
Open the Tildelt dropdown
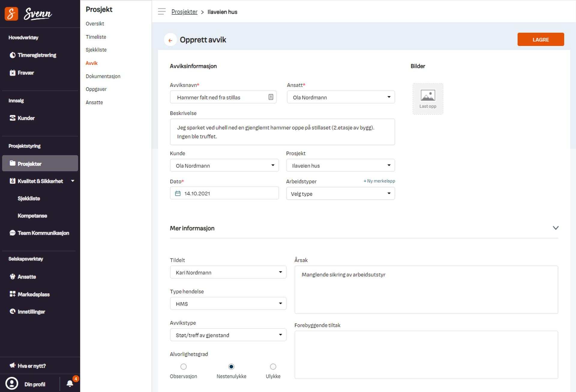click(x=228, y=272)
